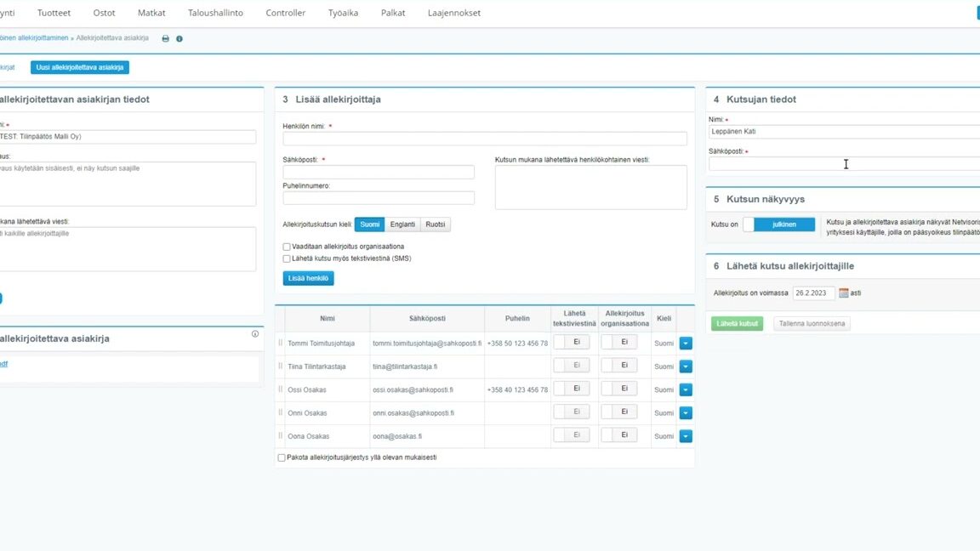Grab drag handle for Tommi Toimitusjohtaja row
Viewport: 980px width, 551px height.
point(280,343)
